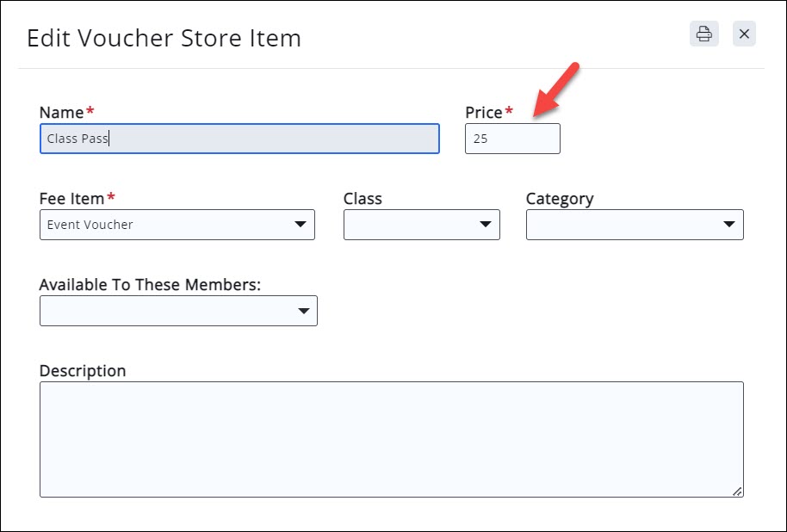Focus the Price input box

[512, 139]
